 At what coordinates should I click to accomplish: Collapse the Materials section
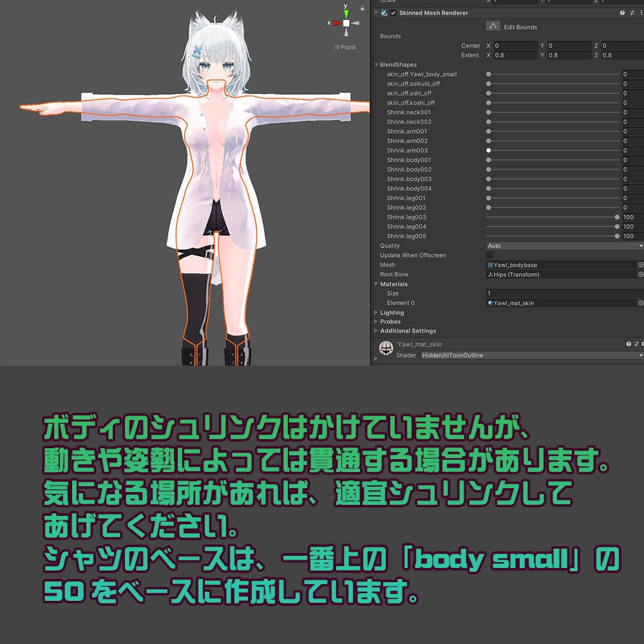[x=376, y=284]
